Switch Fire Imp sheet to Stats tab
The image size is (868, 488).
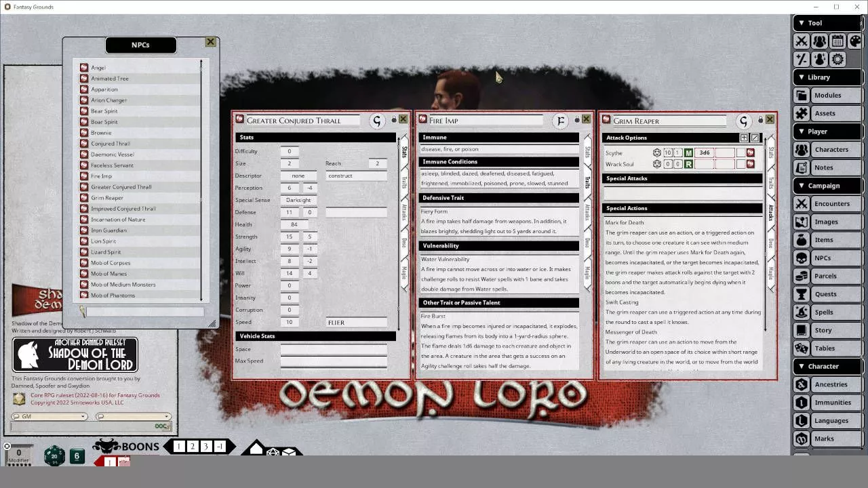click(587, 152)
